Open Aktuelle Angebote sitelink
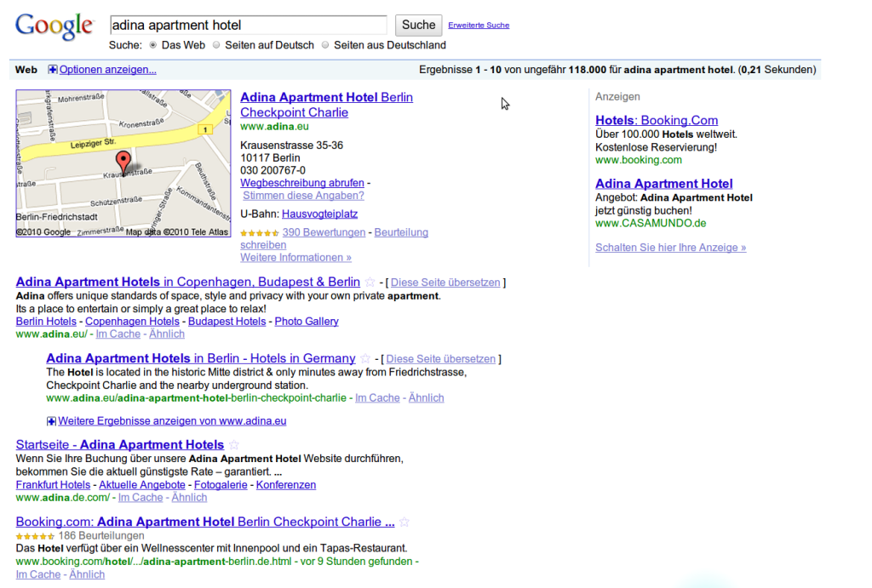 tap(142, 485)
